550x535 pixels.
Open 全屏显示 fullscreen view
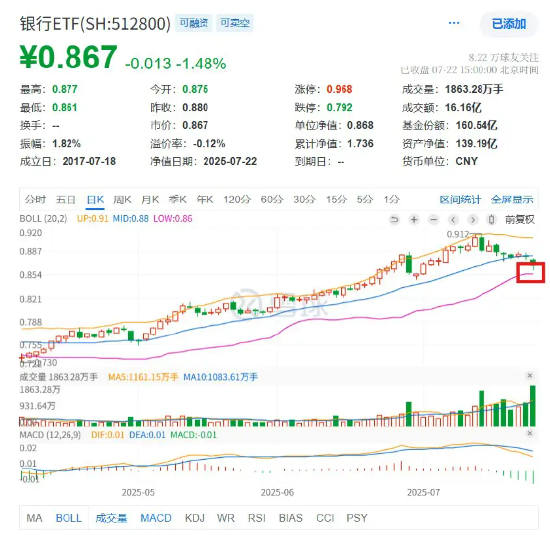(x=512, y=200)
